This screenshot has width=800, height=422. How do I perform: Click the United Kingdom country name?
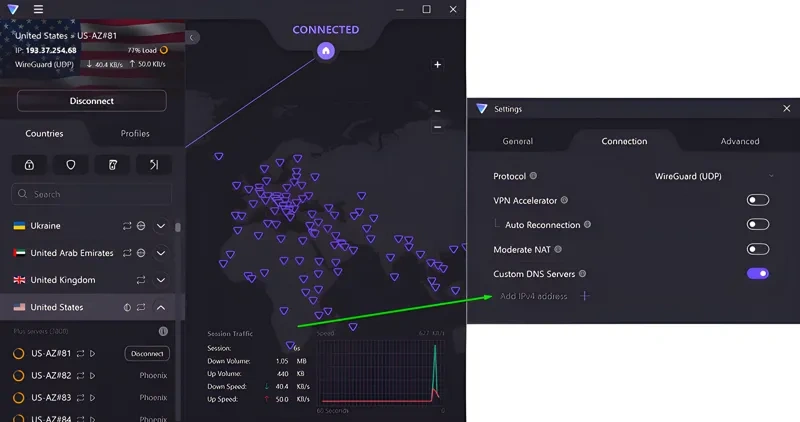63,280
